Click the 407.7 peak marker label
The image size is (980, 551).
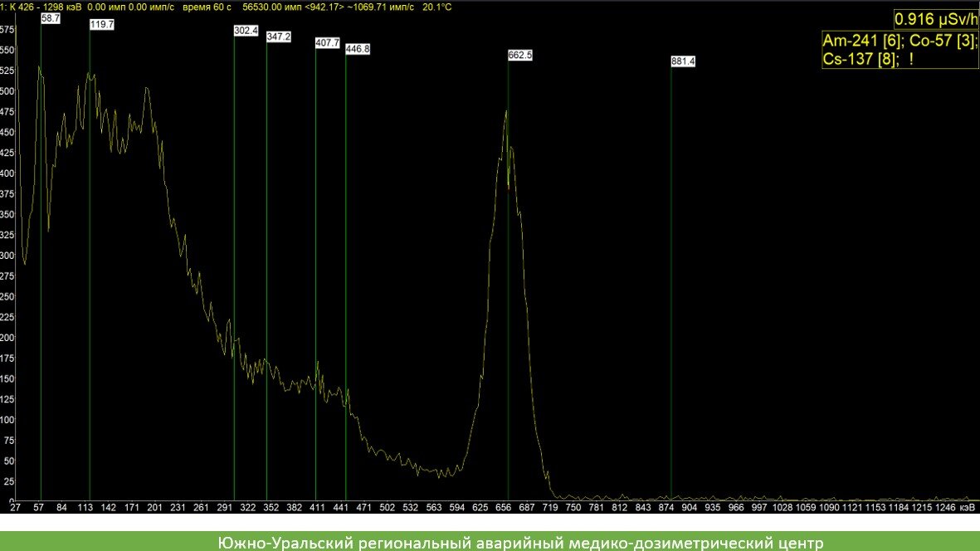pyautogui.click(x=328, y=43)
